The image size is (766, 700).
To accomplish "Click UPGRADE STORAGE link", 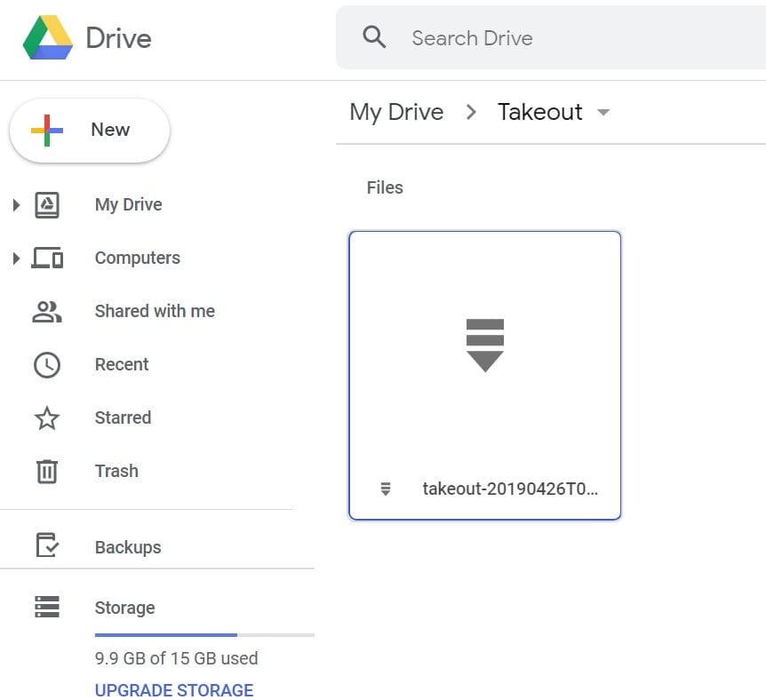I will 174,690.
